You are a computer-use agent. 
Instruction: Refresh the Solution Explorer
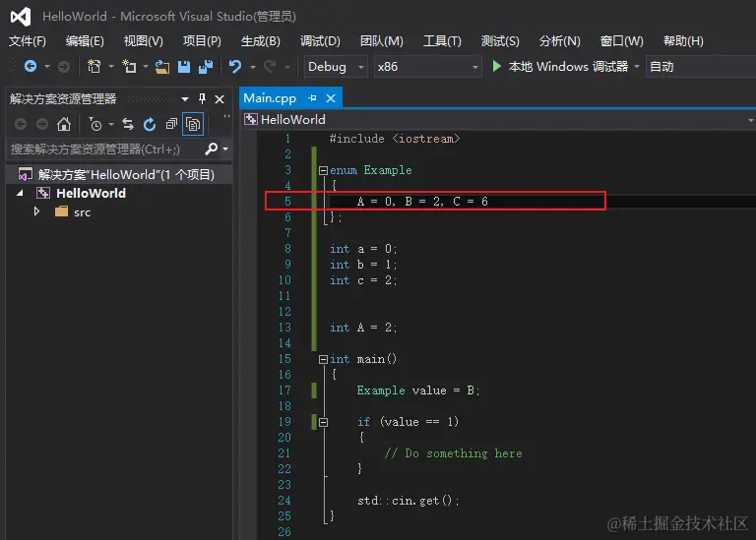pyautogui.click(x=150, y=124)
